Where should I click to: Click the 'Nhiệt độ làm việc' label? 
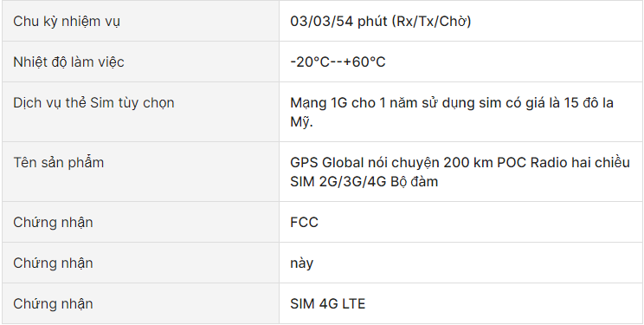68,62
